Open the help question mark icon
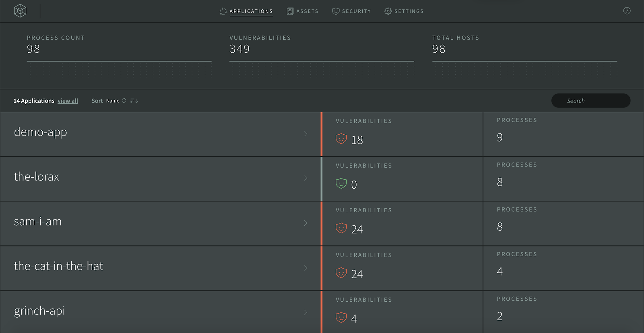Viewport: 644px width, 333px height. pyautogui.click(x=627, y=11)
